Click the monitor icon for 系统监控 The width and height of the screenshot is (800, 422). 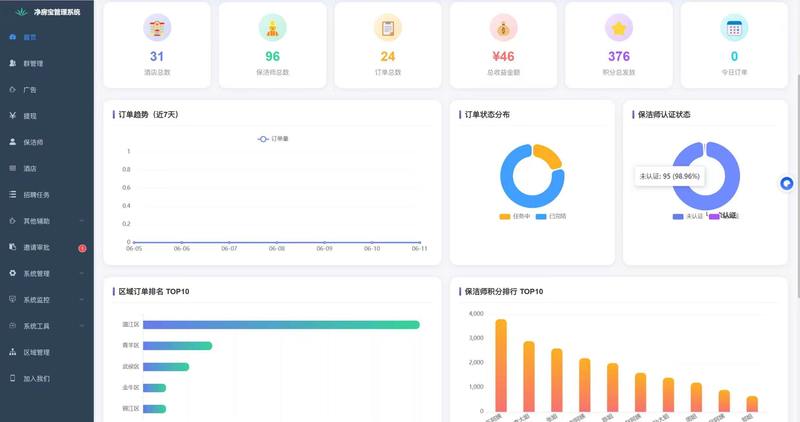pyautogui.click(x=13, y=300)
